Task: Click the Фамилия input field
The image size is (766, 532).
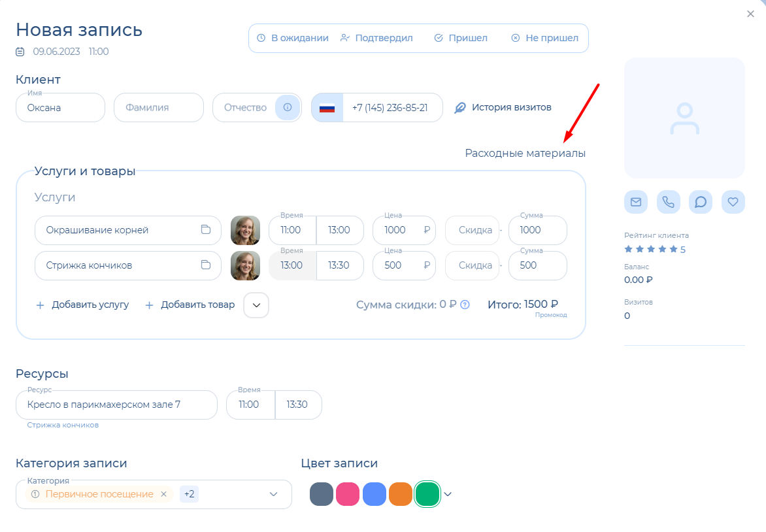Action: tap(158, 107)
